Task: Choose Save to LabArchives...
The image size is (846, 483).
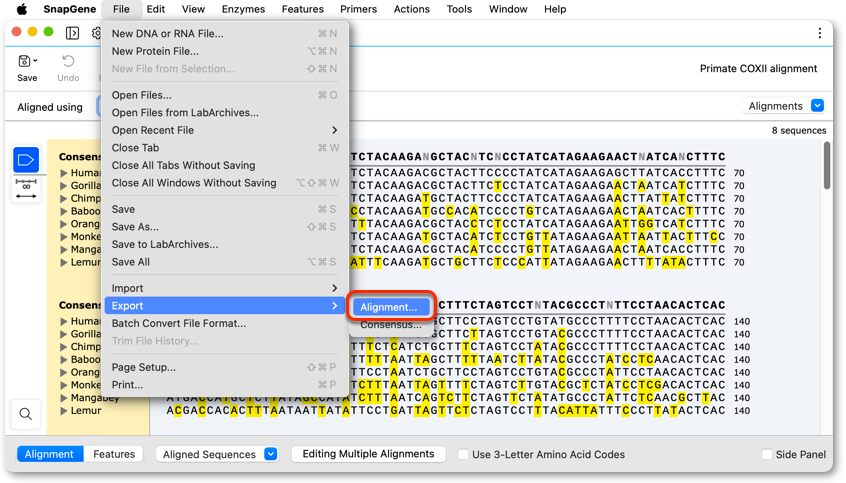Action: [x=224, y=244]
